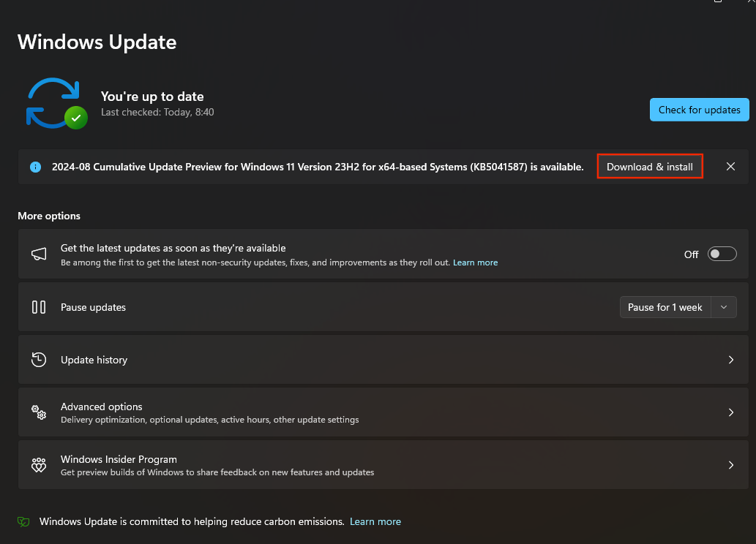The height and width of the screenshot is (544, 756).
Task: Open Learn more about early update rollouts
Action: point(475,262)
